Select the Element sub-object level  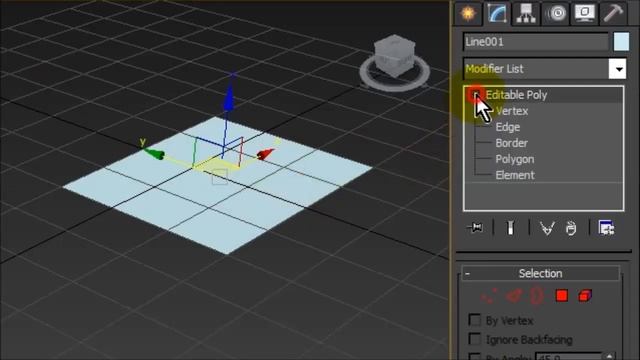[x=515, y=175]
